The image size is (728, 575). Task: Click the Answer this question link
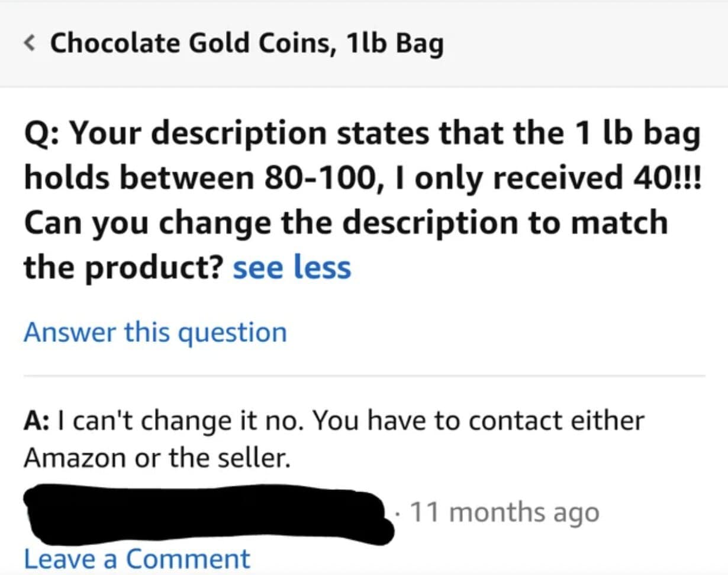(155, 332)
